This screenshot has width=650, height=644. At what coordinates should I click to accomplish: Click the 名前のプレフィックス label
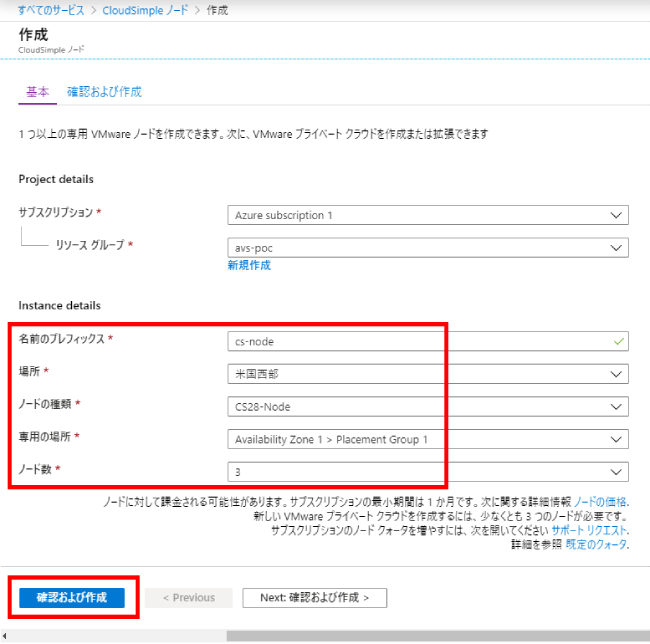(61, 339)
